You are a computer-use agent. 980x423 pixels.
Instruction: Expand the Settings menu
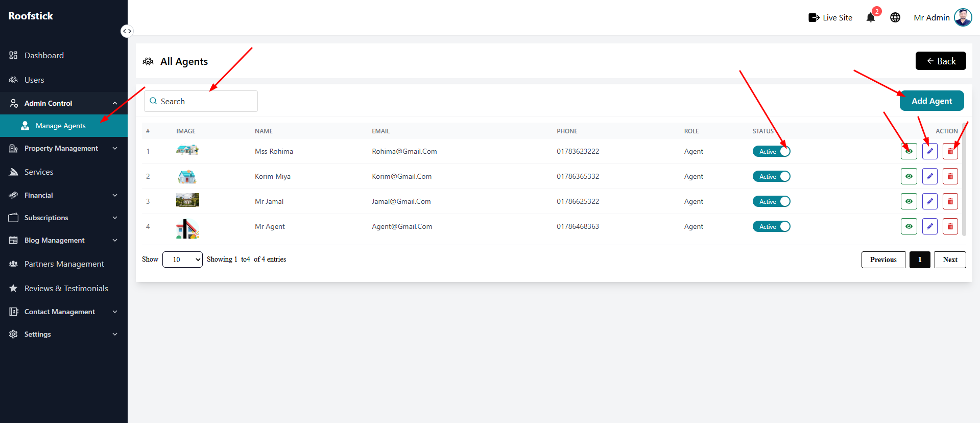64,334
